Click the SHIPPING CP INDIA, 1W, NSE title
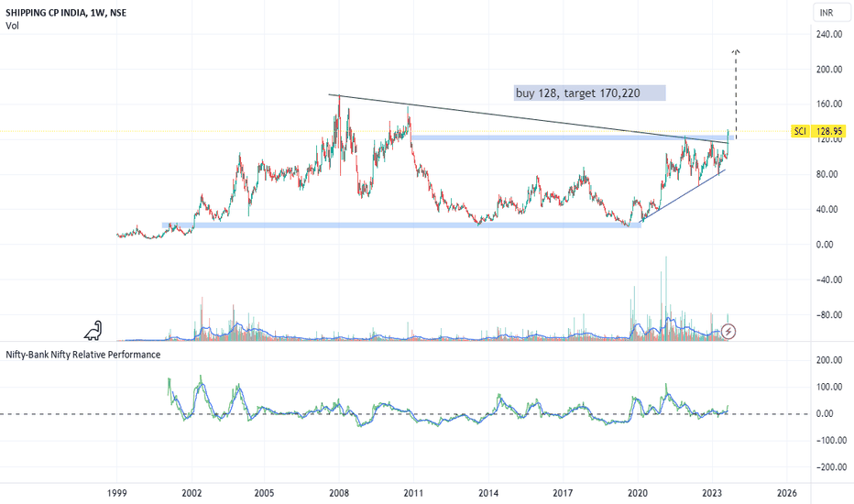This screenshot has width=854, height=504. 66,13
